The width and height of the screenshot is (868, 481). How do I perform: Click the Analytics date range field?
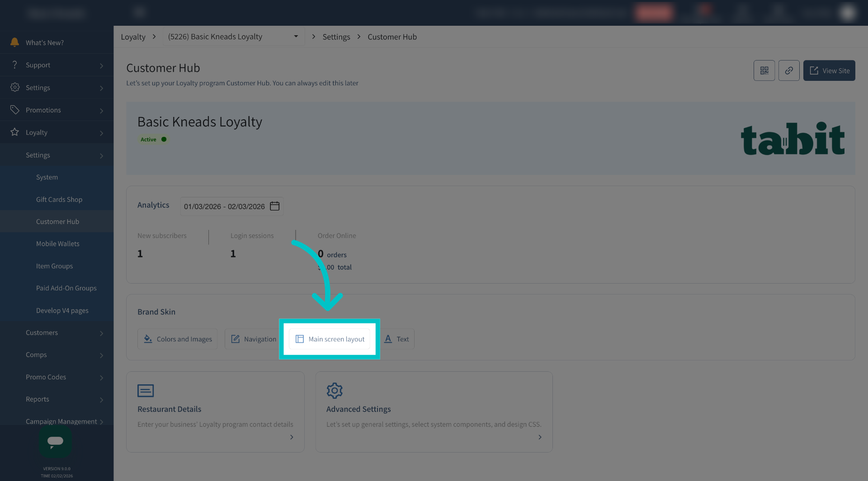pyautogui.click(x=231, y=206)
